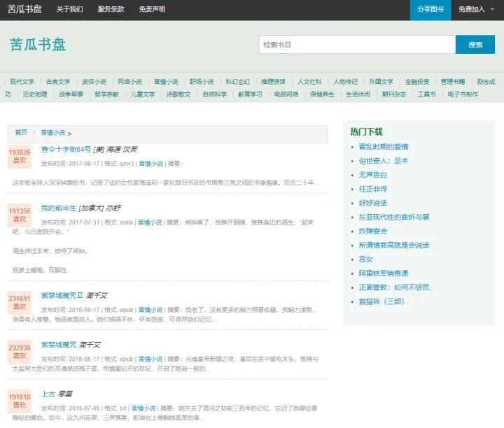This screenshot has height=428, width=504.
Task: Open 服务条款 in the top navigation
Action: [x=111, y=9]
